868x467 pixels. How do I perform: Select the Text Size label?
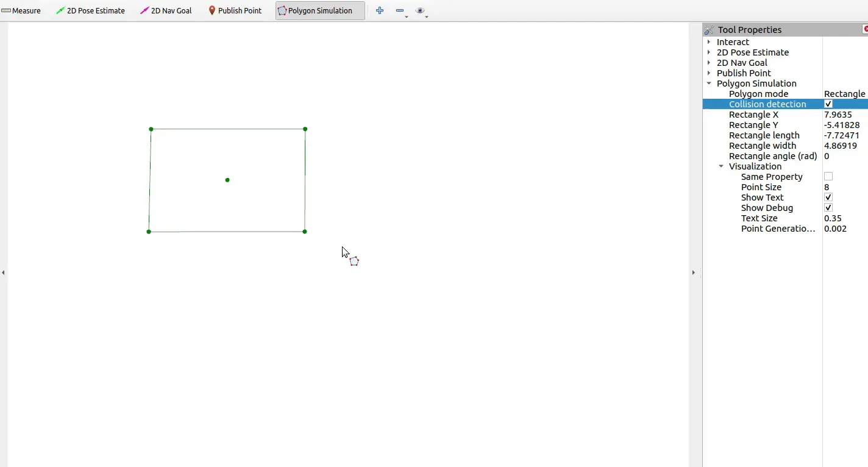coord(759,218)
